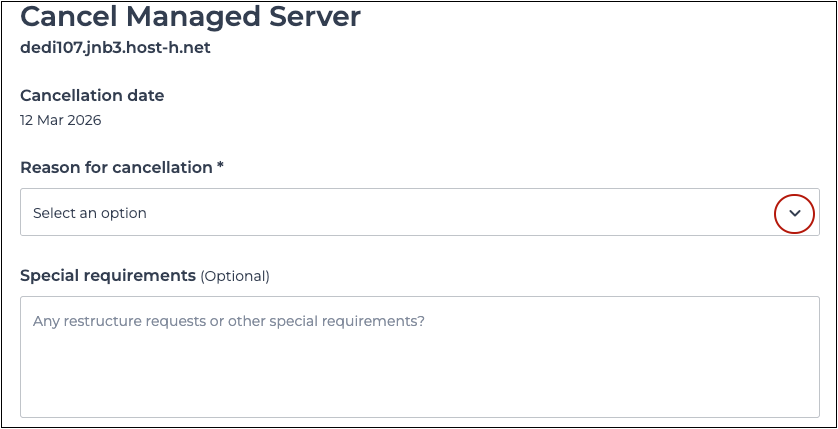The width and height of the screenshot is (838, 429).
Task: Click the 'Cancel Managed Server' heading
Action: [x=190, y=16]
